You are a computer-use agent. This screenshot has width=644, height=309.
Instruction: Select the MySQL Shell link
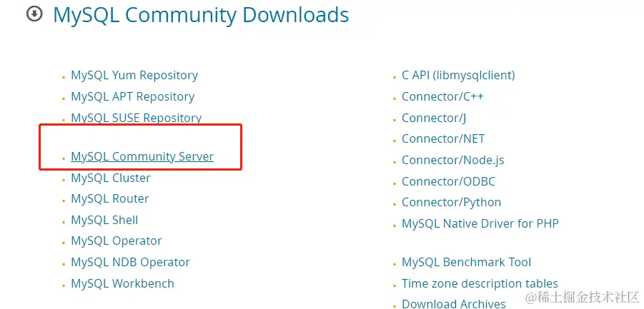104,220
